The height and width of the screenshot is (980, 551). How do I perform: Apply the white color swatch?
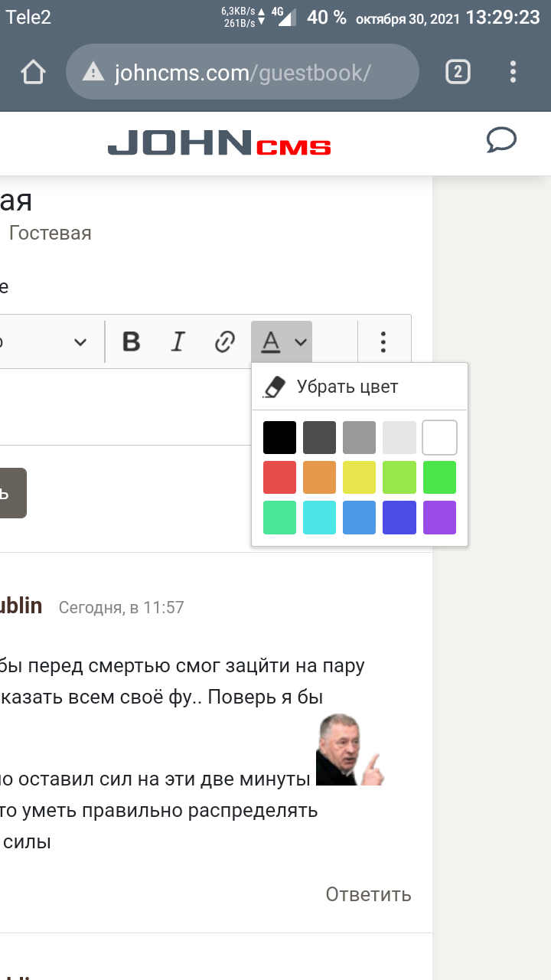439,438
